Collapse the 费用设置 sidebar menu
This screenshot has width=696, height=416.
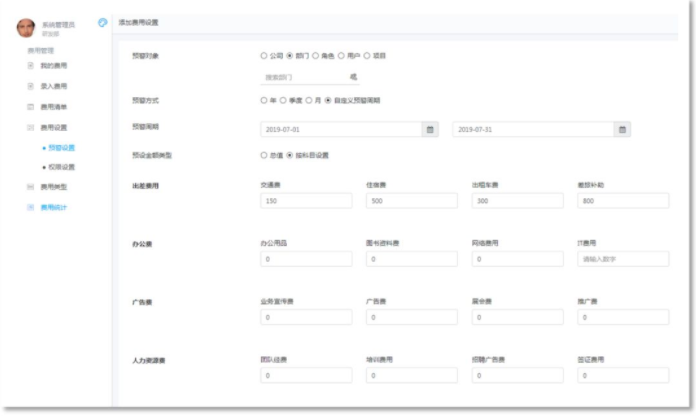[x=54, y=128]
